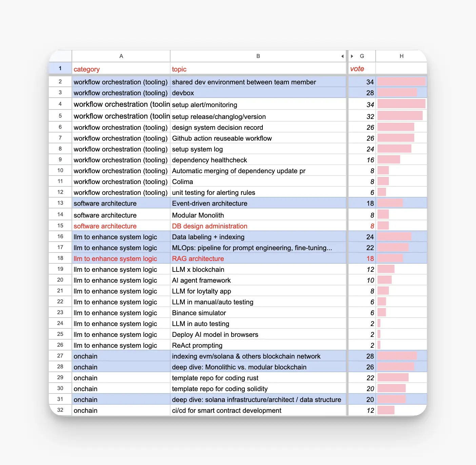Select 'template repo for coding solidity' cell

(258, 388)
